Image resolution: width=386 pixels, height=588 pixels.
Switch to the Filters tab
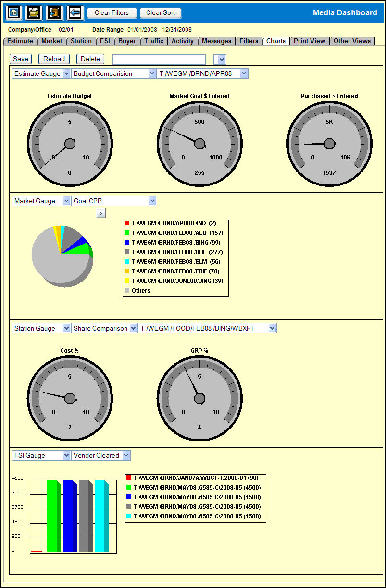coord(249,41)
